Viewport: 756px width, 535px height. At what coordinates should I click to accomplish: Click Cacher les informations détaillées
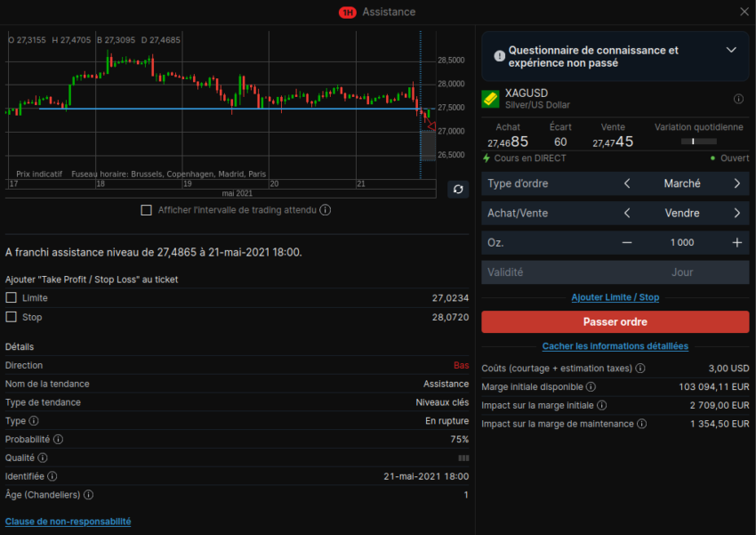pyautogui.click(x=615, y=346)
